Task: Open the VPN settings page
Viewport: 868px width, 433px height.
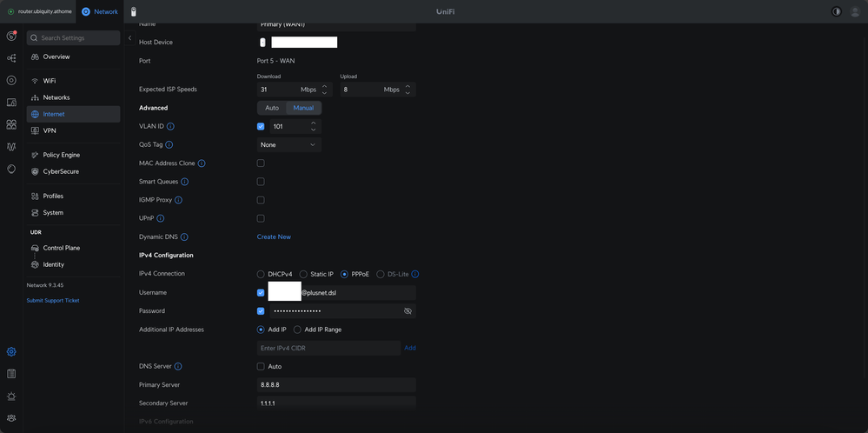Action: tap(73, 130)
